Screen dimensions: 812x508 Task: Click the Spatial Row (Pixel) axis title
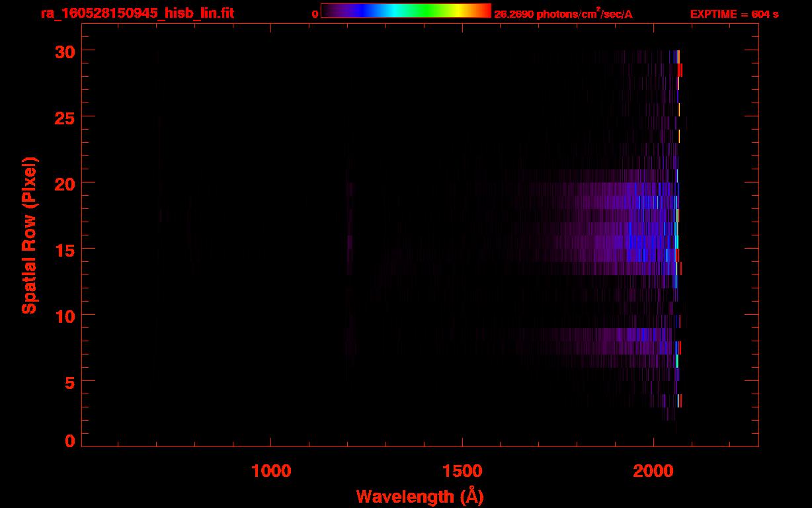(x=29, y=235)
